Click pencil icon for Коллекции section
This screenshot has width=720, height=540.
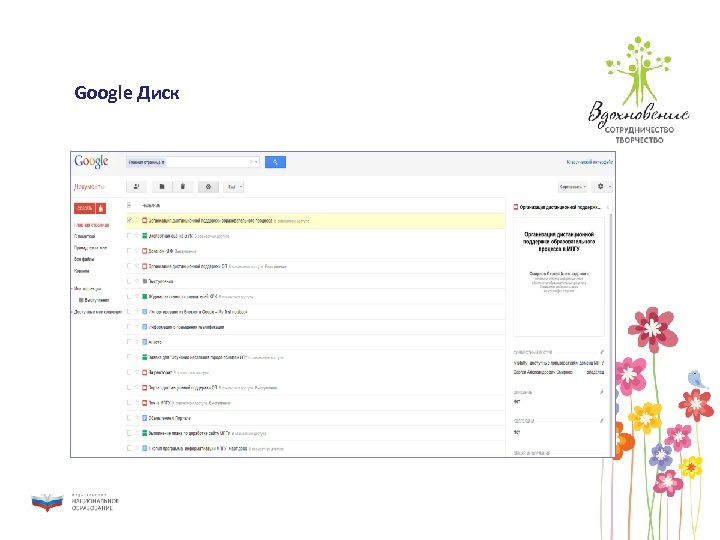602,421
